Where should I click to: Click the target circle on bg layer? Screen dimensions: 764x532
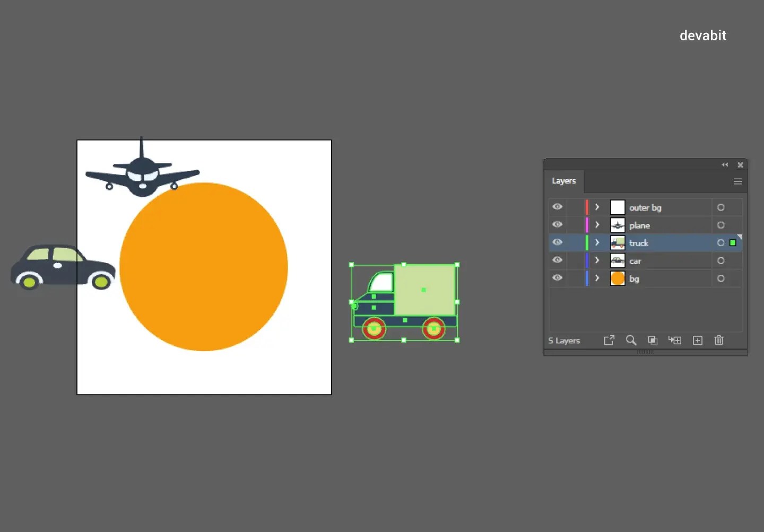(720, 278)
